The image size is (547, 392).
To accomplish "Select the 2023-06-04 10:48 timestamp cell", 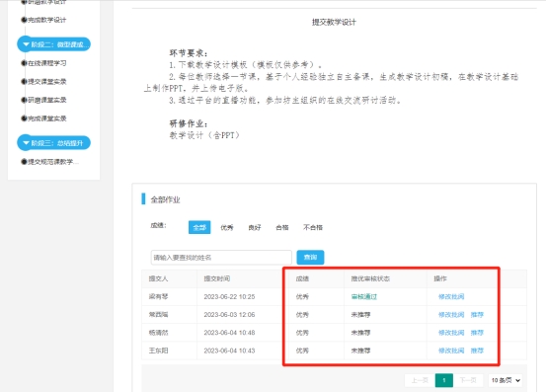I will click(x=229, y=333).
